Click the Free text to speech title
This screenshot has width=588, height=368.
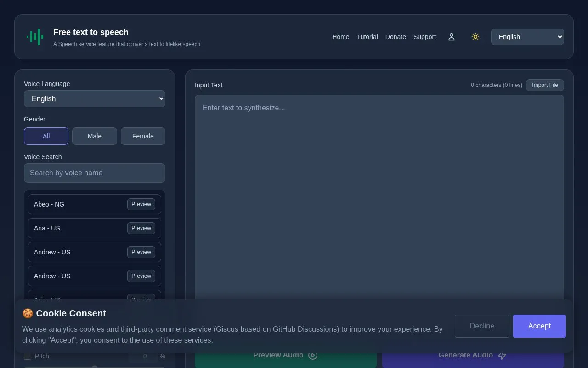pos(91,32)
